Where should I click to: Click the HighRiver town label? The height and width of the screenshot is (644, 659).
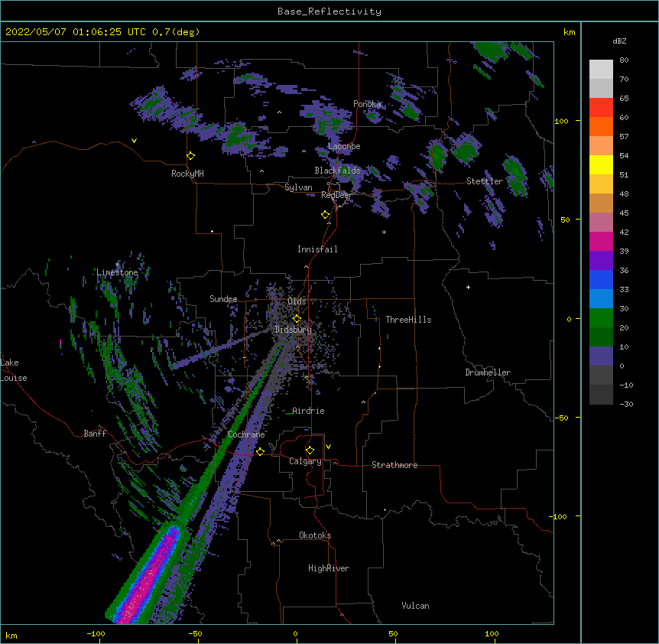[x=329, y=568]
